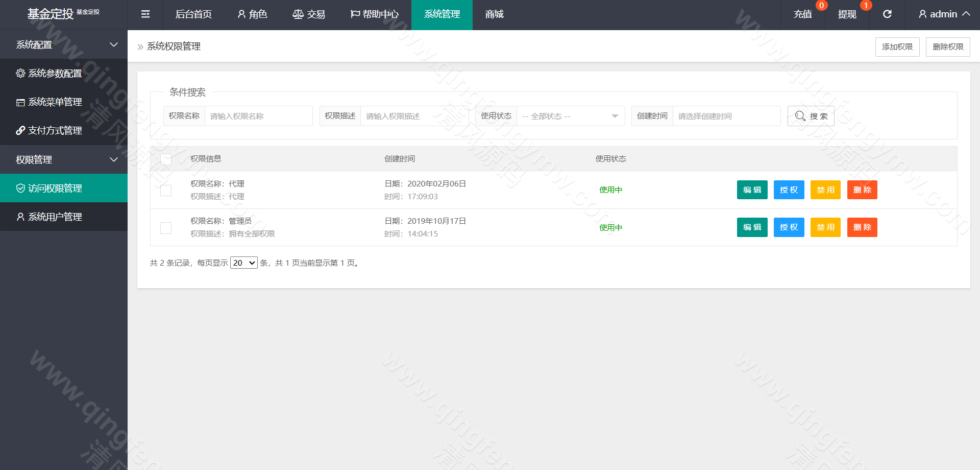This screenshot has width=980, height=470.
Task: Click 授权 on the 管理员 row
Action: (x=789, y=227)
